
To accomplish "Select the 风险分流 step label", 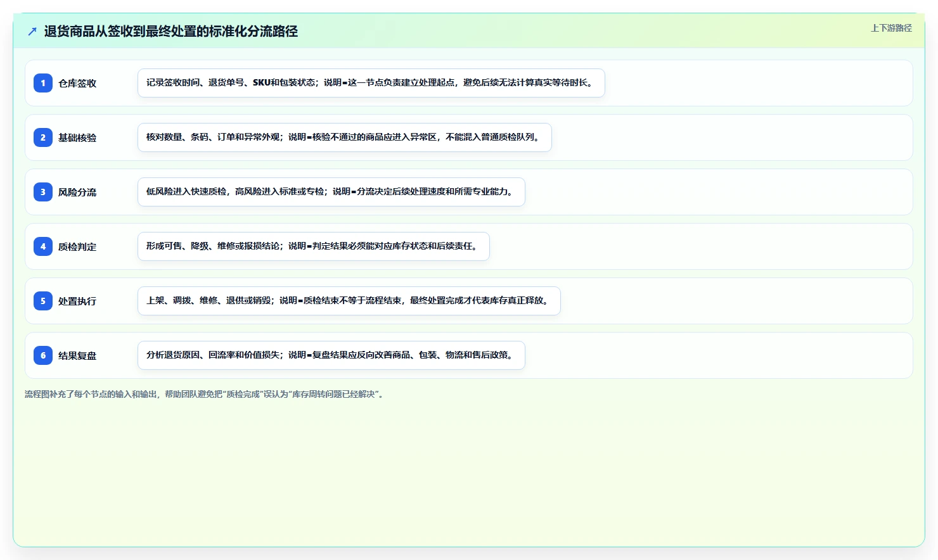I will click(x=77, y=192).
